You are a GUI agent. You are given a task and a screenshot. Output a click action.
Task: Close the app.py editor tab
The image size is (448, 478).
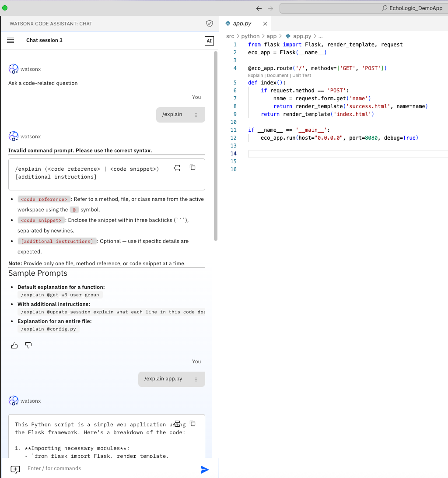(x=265, y=24)
